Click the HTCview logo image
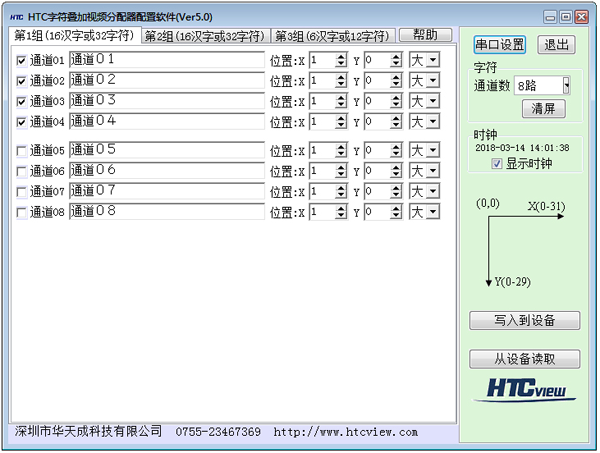Image resolution: width=600 pixels, height=453 pixels. 525,390
